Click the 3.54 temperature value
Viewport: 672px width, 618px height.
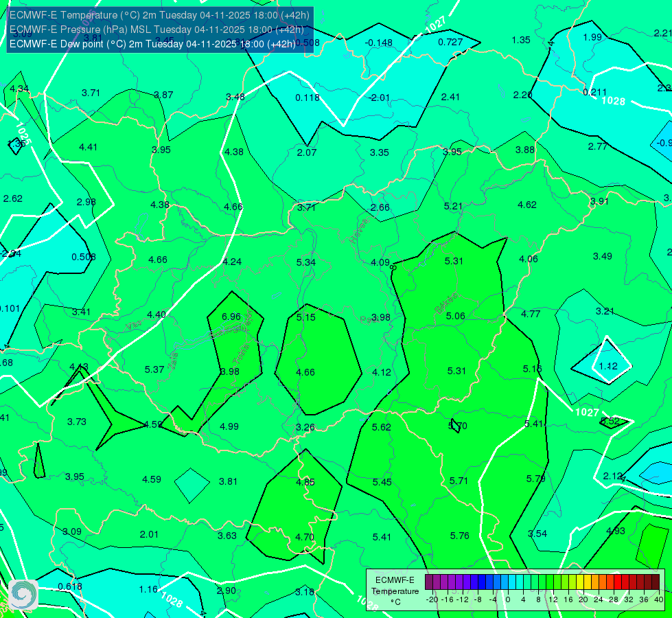(537, 534)
